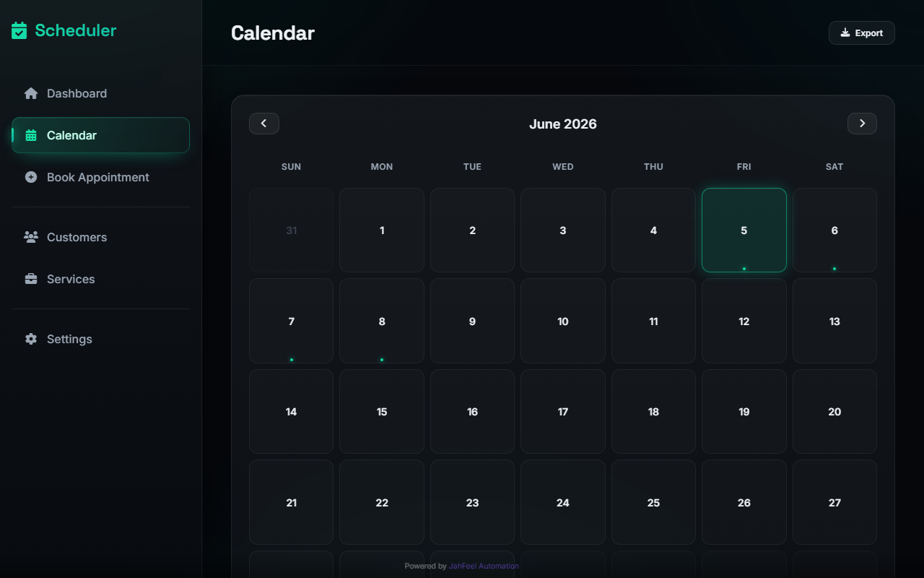Click the Scheduler brand title

[76, 30]
